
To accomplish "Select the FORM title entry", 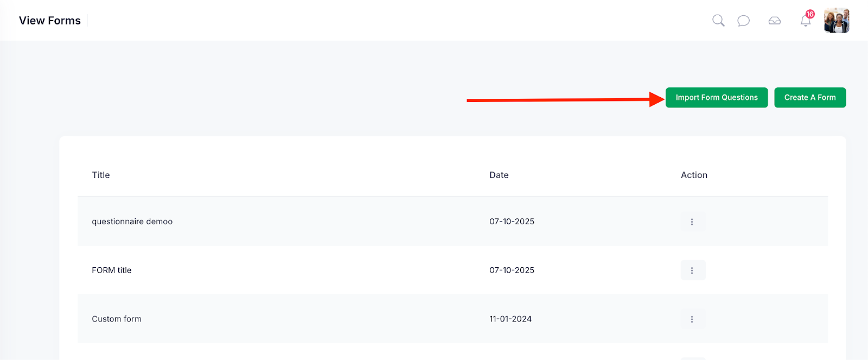I will (x=112, y=270).
